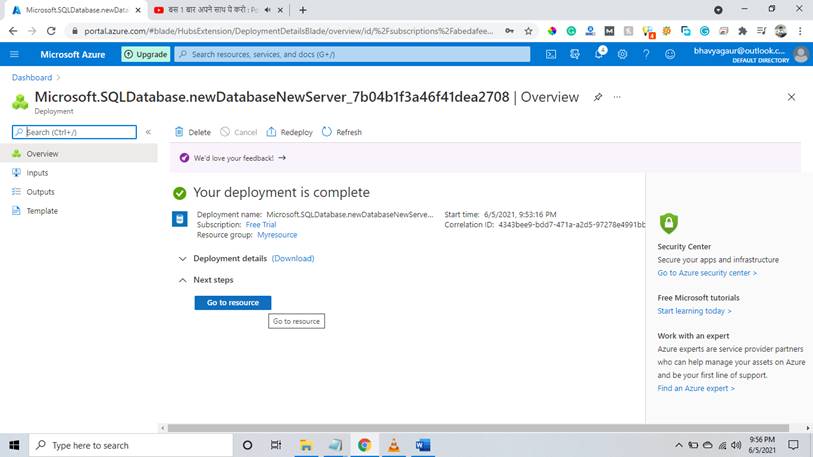Viewport: 813px width, 457px height.
Task: Click the Delete toolbar button
Action: 193,132
